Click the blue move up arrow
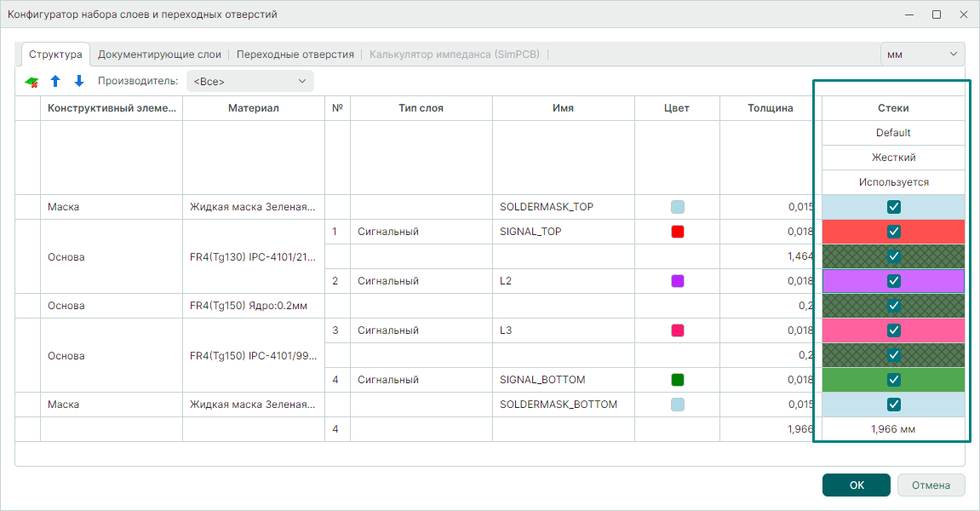Viewport: 980px width, 511px height. [x=55, y=82]
